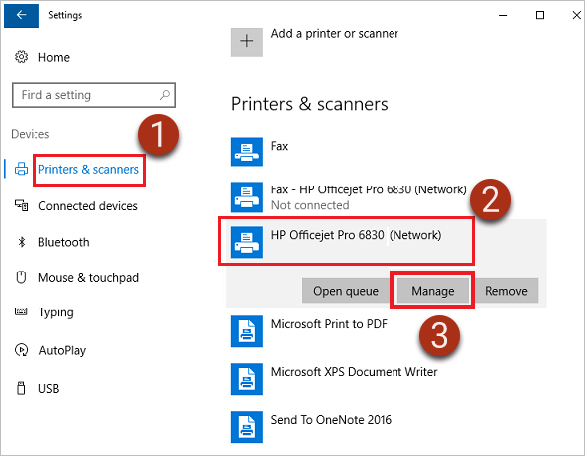
Task: Click the Not connected status text
Action: pos(310,205)
